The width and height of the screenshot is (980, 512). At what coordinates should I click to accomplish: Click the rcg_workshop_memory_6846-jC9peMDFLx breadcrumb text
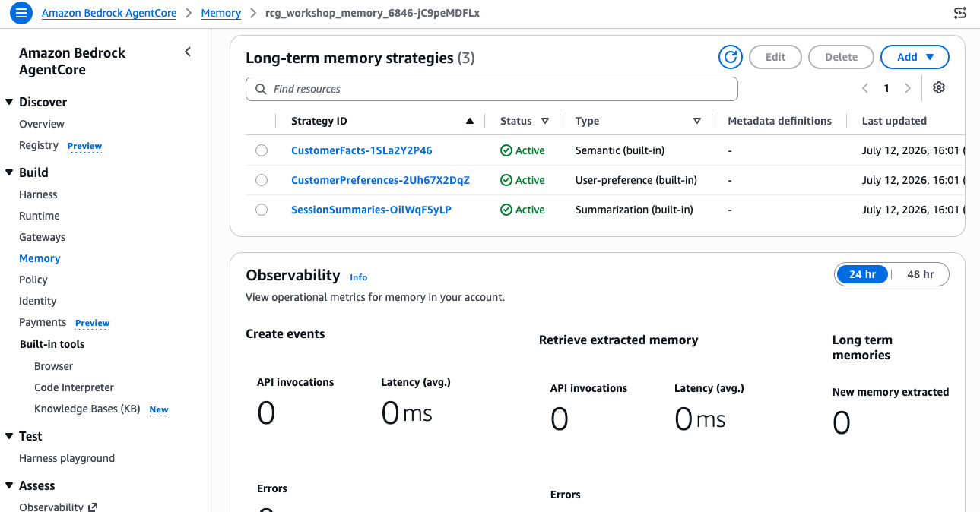coord(373,13)
